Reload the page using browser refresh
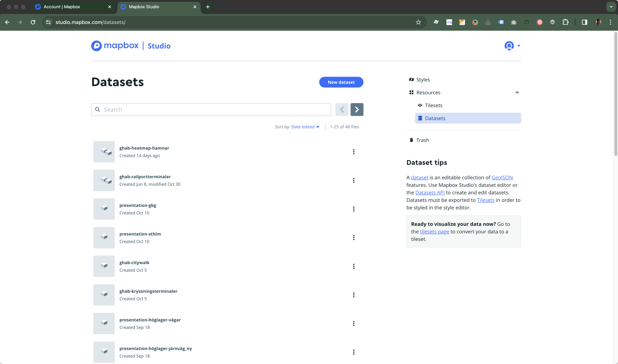This screenshot has width=618, height=364. (33, 22)
